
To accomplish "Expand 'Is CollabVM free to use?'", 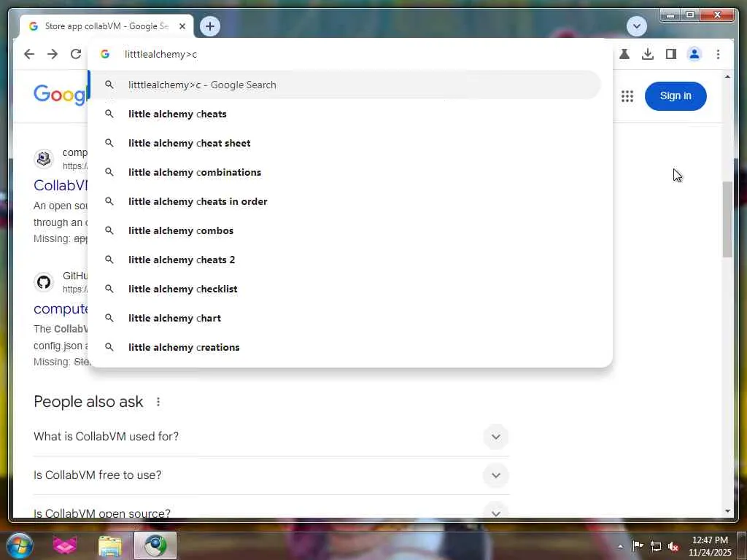I will pyautogui.click(x=271, y=475).
